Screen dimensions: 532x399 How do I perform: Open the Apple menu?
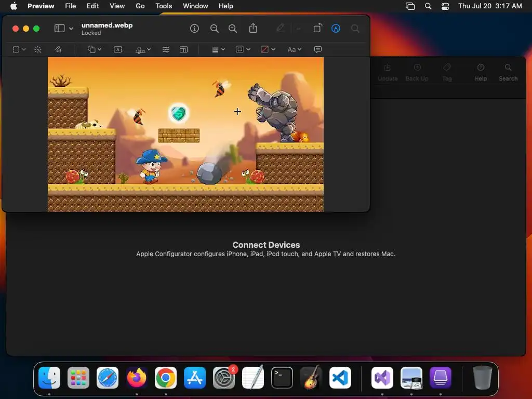tap(14, 6)
